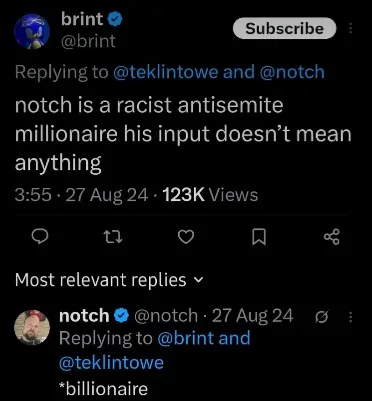372x401 pixels.
Task: Open the share icon for the tweet
Action: point(332,237)
